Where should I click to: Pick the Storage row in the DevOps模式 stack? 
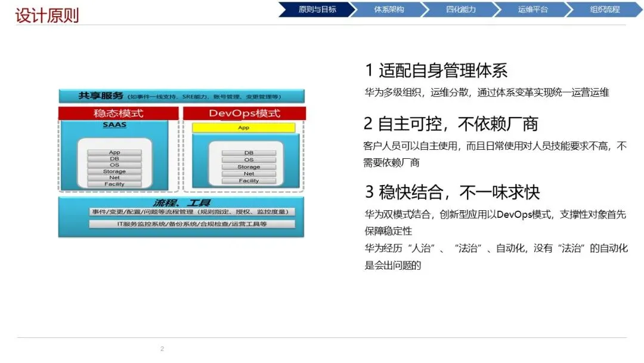coord(249,167)
